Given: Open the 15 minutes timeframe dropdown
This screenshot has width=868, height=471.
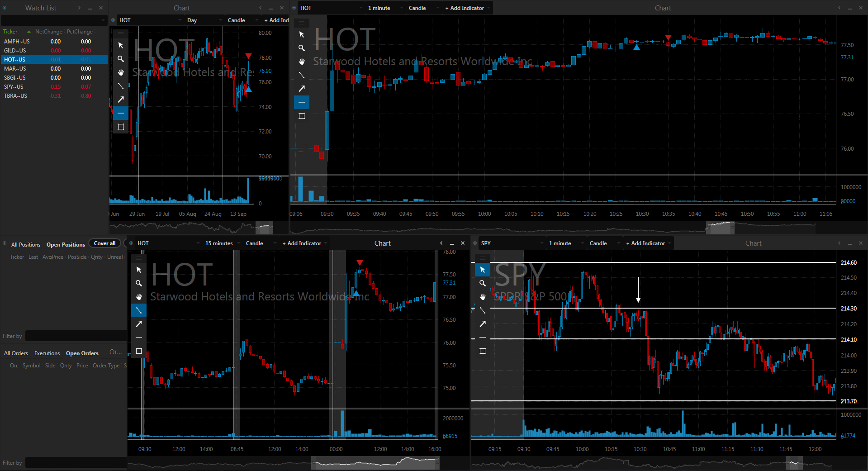Looking at the screenshot, I should [222, 243].
